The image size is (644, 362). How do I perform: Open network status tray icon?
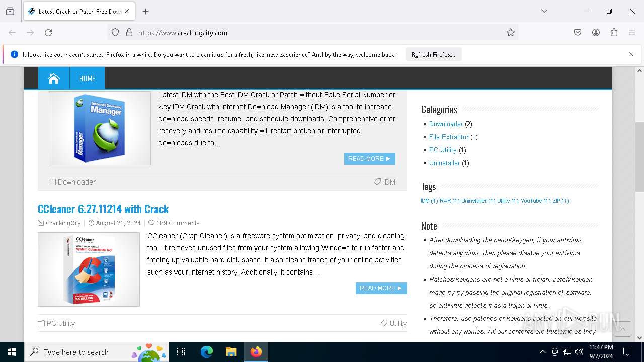tap(567, 352)
